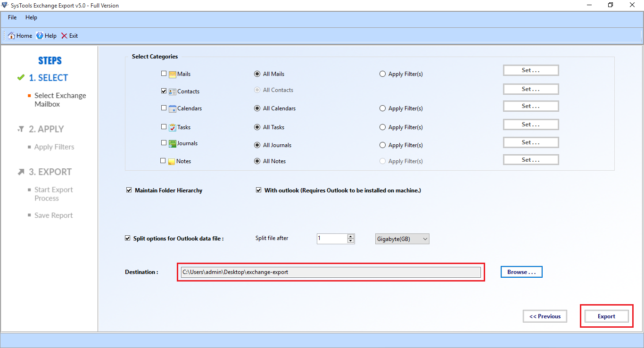Click the Notes yellow sticky icon
Viewport: 644px width, 348px height.
pos(172,161)
